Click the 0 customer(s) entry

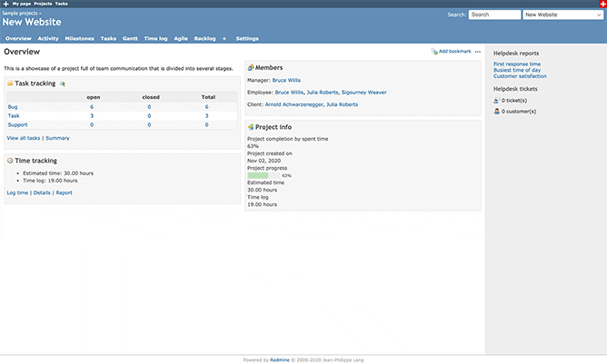[x=519, y=112]
